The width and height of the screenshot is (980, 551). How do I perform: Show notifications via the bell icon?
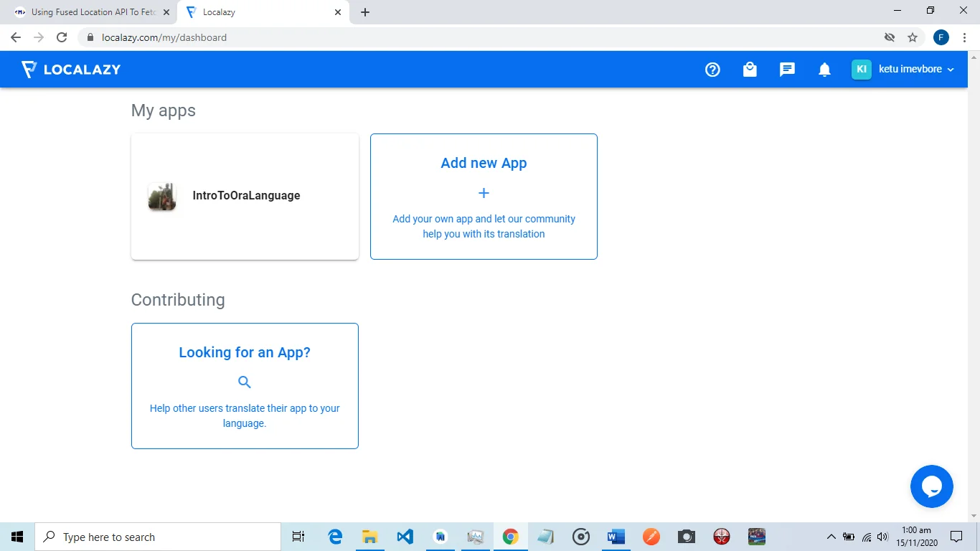tap(824, 70)
